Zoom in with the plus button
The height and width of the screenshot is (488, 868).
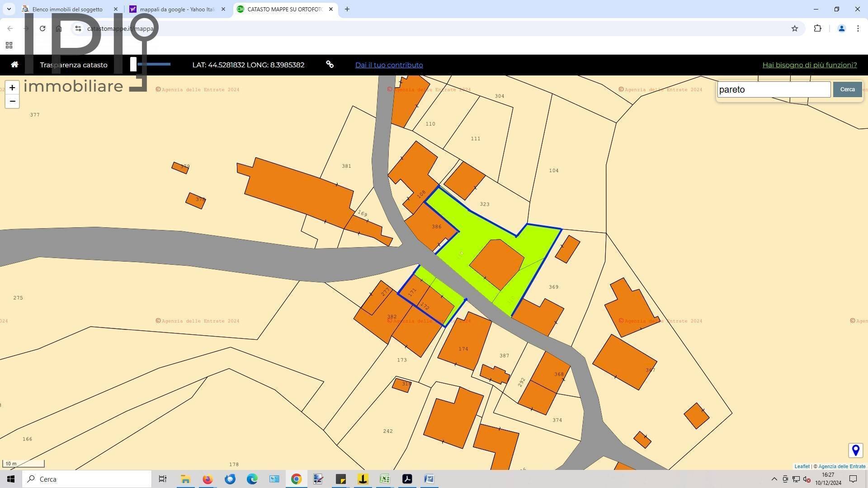12,88
